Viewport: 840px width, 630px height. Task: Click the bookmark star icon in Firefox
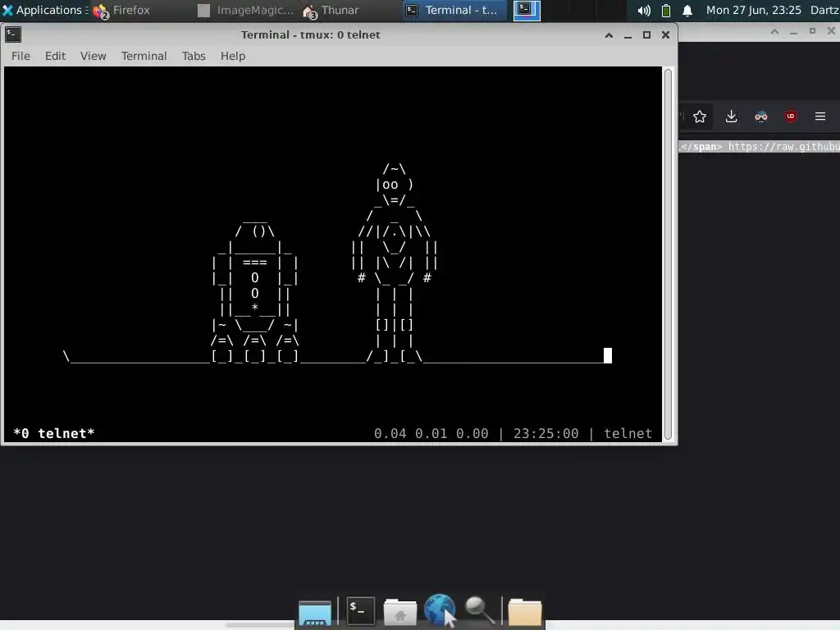click(700, 116)
